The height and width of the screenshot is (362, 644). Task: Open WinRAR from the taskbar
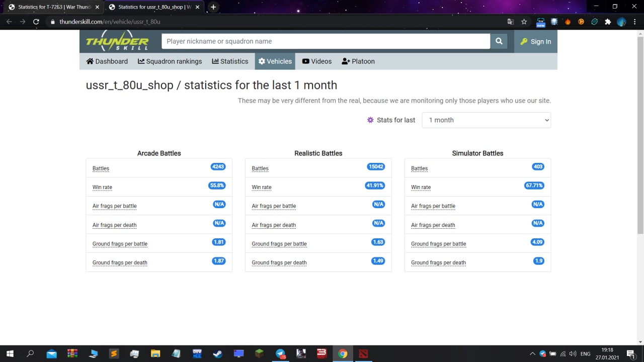[x=72, y=353]
